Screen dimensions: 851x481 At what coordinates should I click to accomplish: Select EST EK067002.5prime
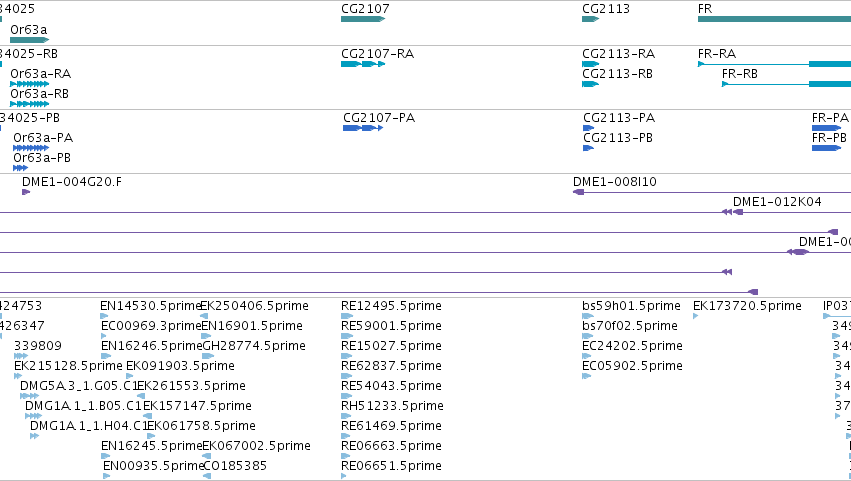coord(206,456)
